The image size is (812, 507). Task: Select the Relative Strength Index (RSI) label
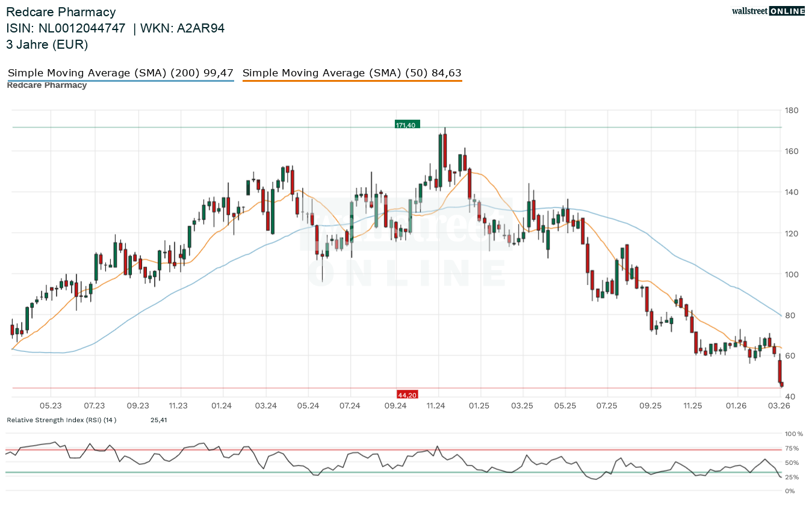tap(61, 420)
